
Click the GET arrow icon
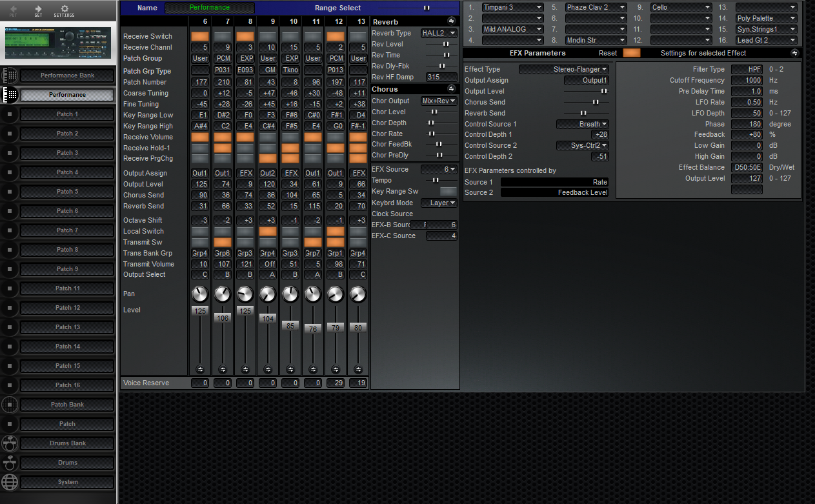click(38, 8)
